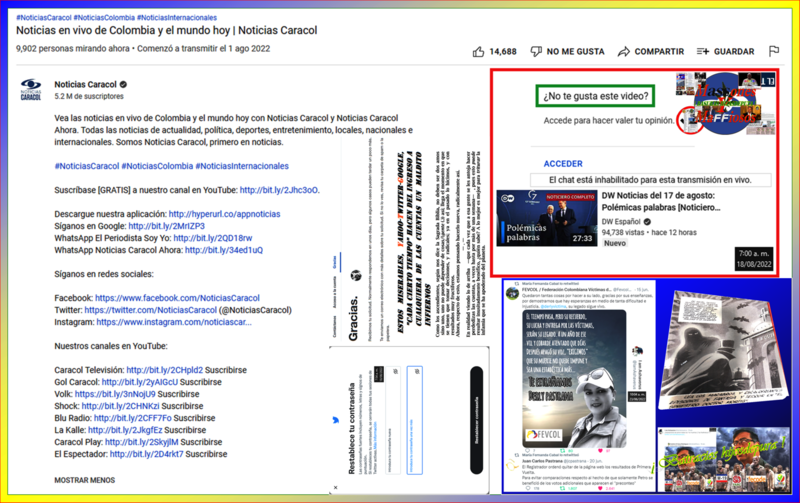Open the #NoticiasColombia hashtag in the description
The width and height of the screenshot is (800, 503).
(x=157, y=166)
